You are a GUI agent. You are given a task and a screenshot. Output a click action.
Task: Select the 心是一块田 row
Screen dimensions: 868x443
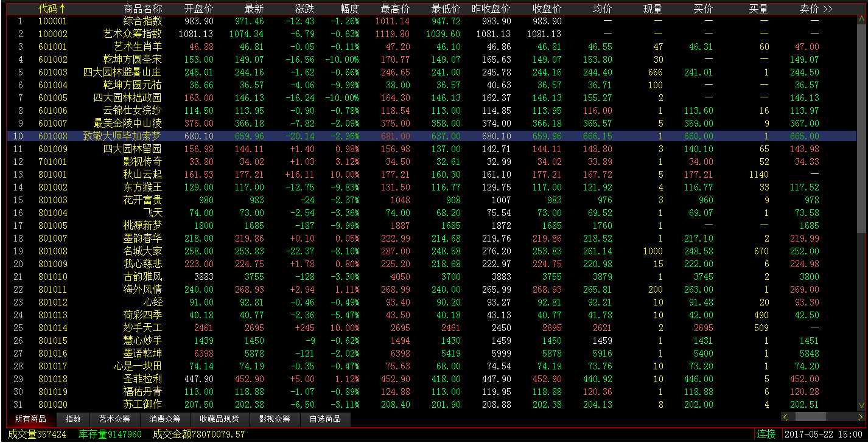(x=432, y=366)
